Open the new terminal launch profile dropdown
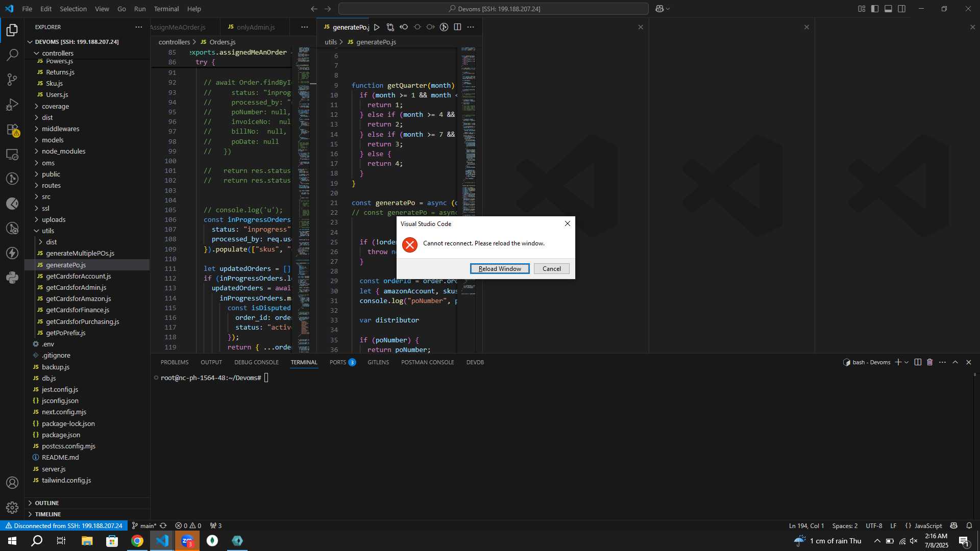The image size is (980, 551). coord(906,362)
